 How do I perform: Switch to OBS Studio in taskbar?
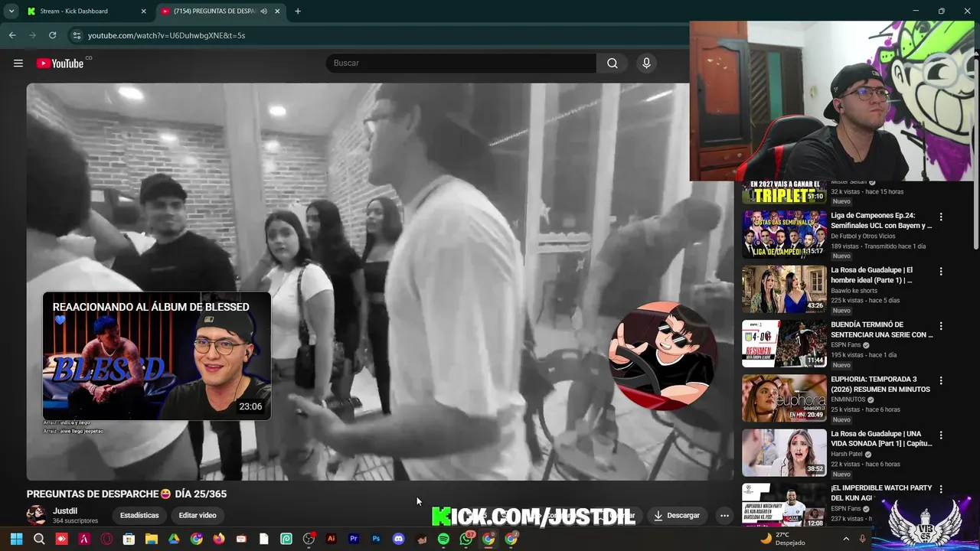tap(309, 539)
